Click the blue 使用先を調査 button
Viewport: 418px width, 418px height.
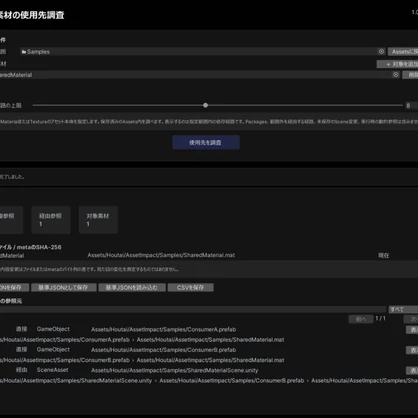pos(206,142)
